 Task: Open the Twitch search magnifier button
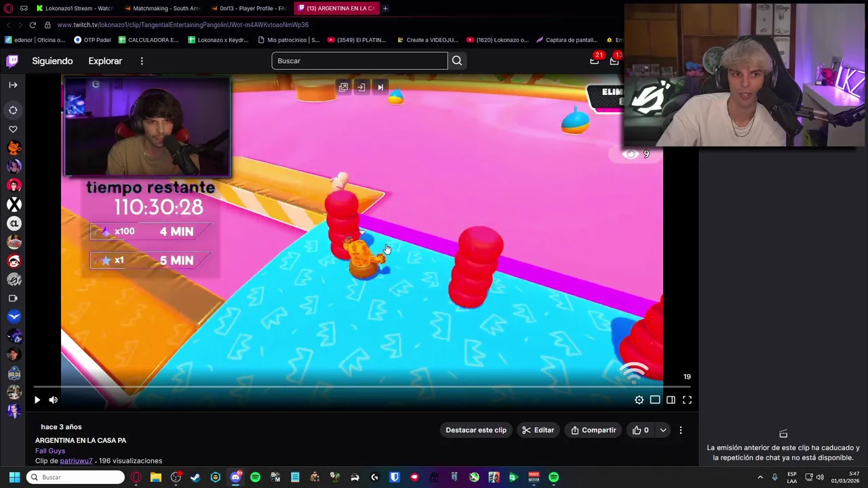point(457,61)
